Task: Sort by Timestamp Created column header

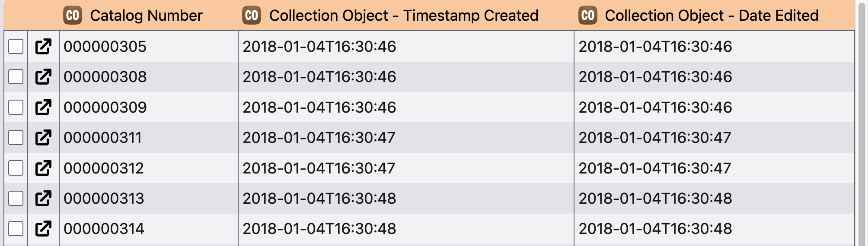Action: pos(403,16)
